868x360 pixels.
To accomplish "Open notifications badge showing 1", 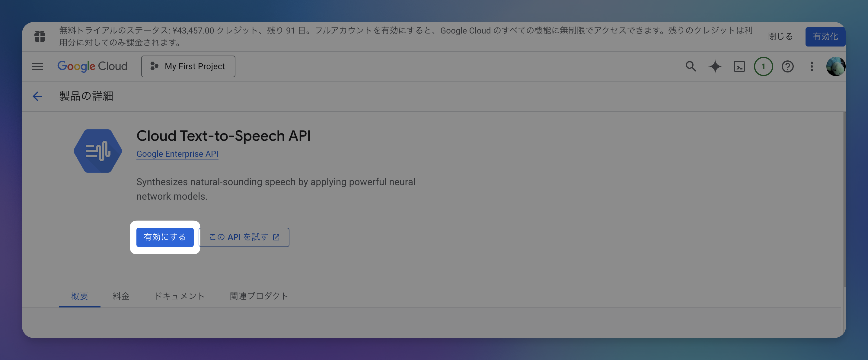I will click(x=763, y=66).
